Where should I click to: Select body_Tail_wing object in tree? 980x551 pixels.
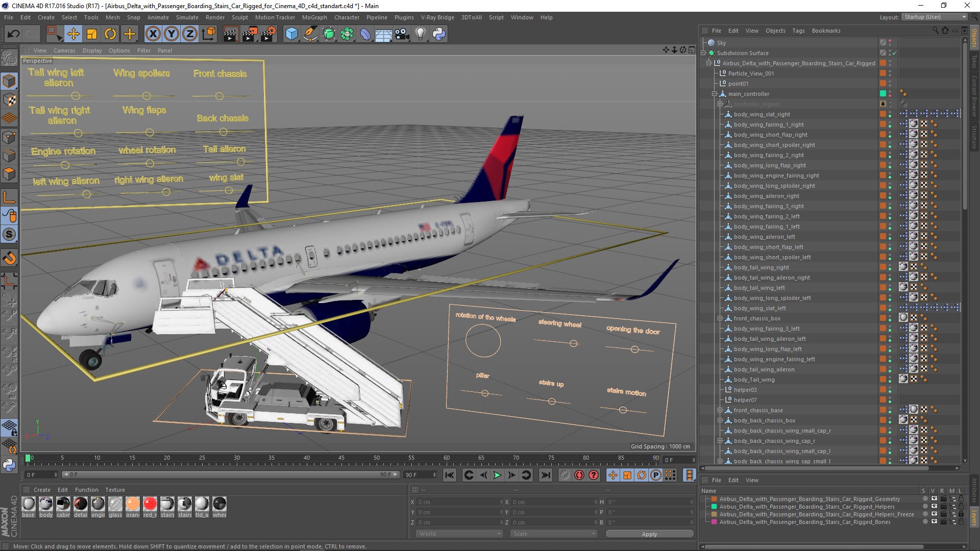754,380
